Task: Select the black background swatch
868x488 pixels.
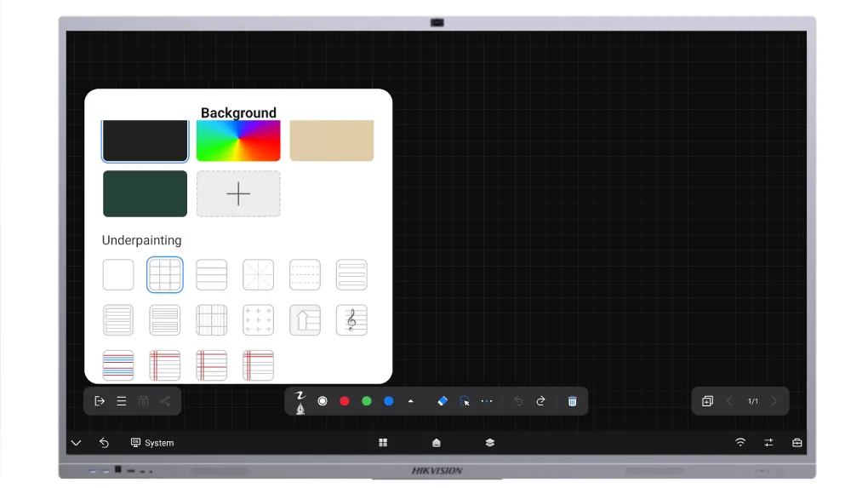Action: click(x=145, y=141)
